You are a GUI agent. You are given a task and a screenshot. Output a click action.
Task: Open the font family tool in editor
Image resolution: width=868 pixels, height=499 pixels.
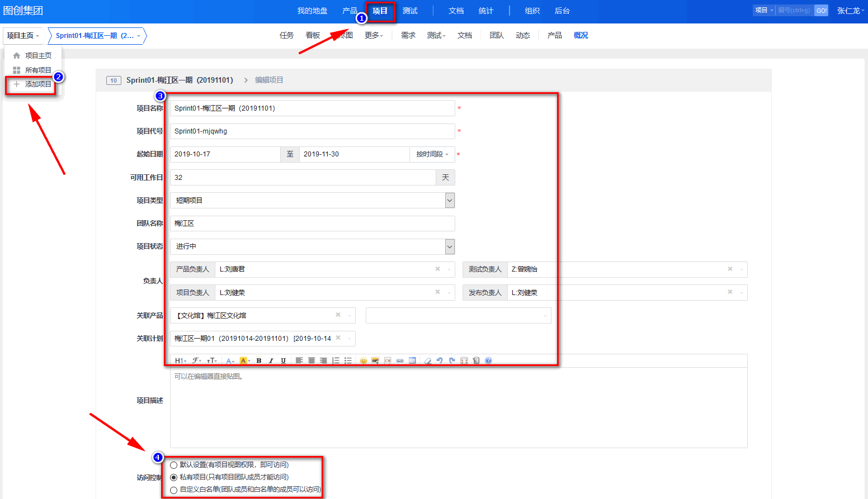[196, 361]
